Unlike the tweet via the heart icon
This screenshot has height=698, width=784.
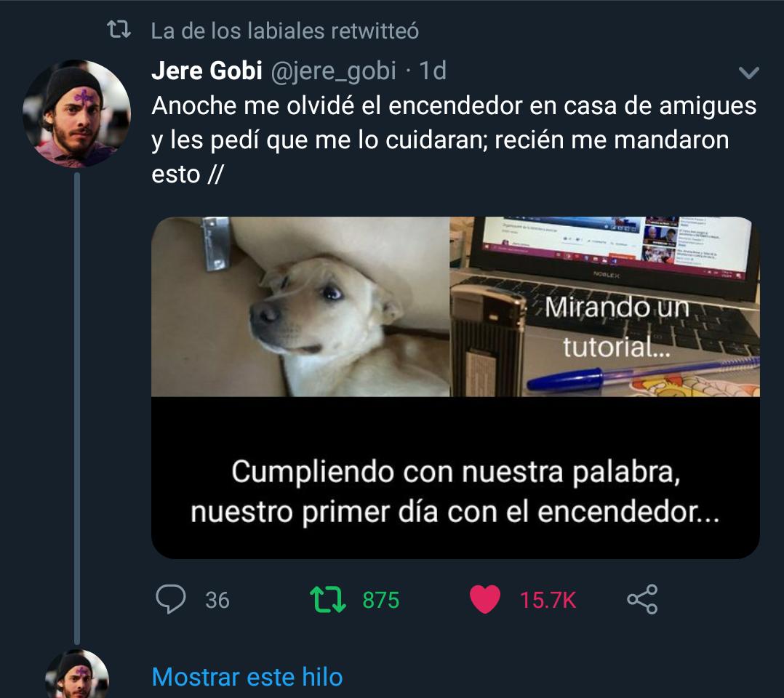(485, 599)
